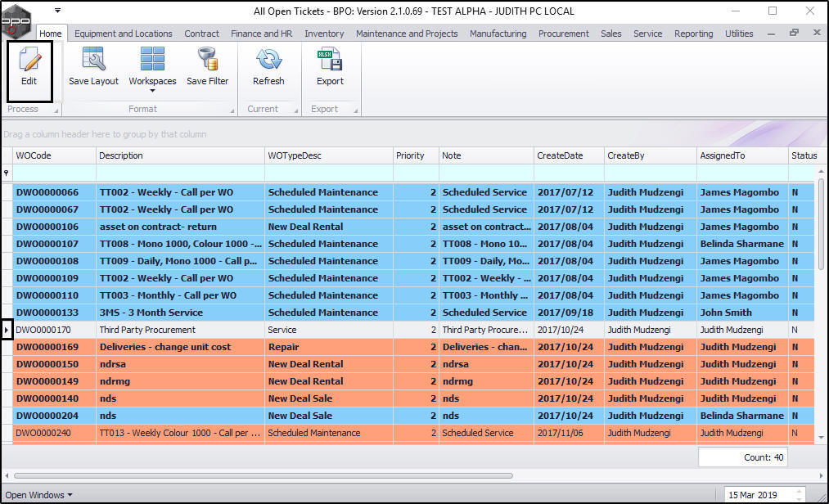This screenshot has width=829, height=504.
Task: Switch to the Manufacturing tab
Action: (498, 34)
